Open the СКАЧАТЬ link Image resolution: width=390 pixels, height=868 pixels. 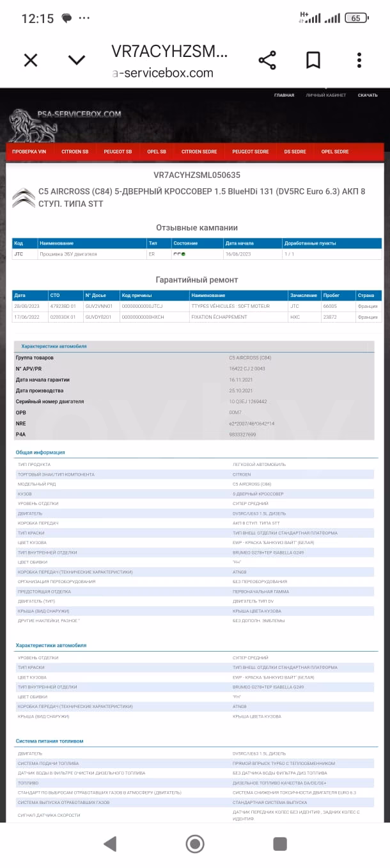pos(368,95)
